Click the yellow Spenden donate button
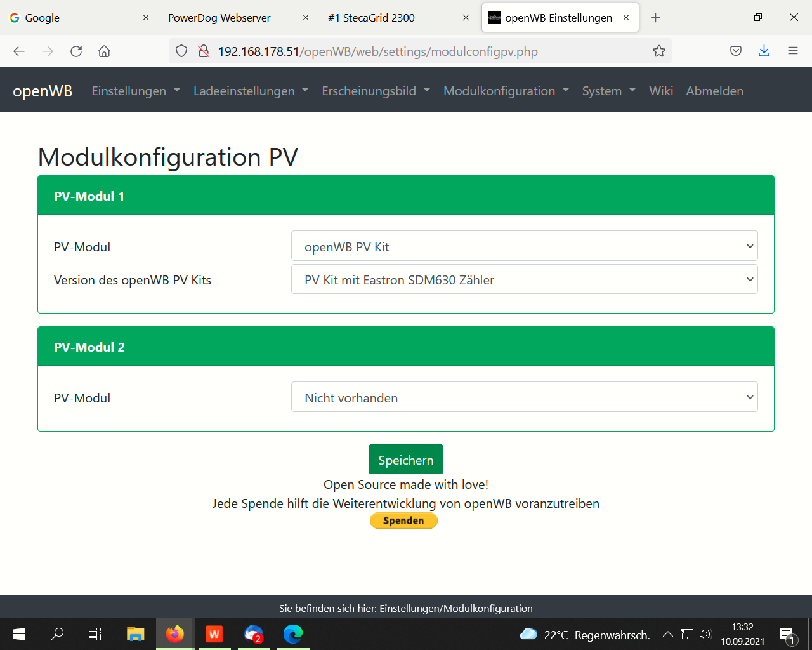 pyautogui.click(x=403, y=521)
